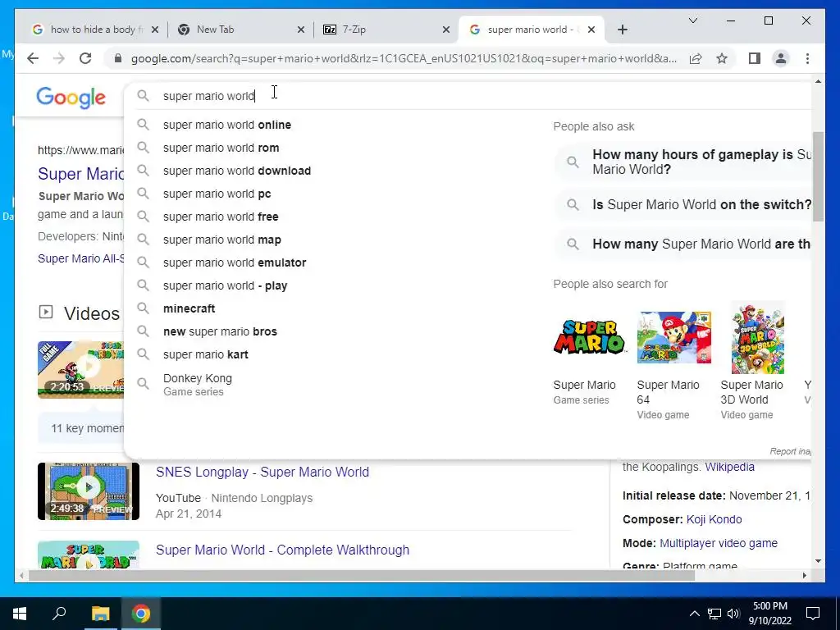Open a new tab with plus button

coord(622,30)
